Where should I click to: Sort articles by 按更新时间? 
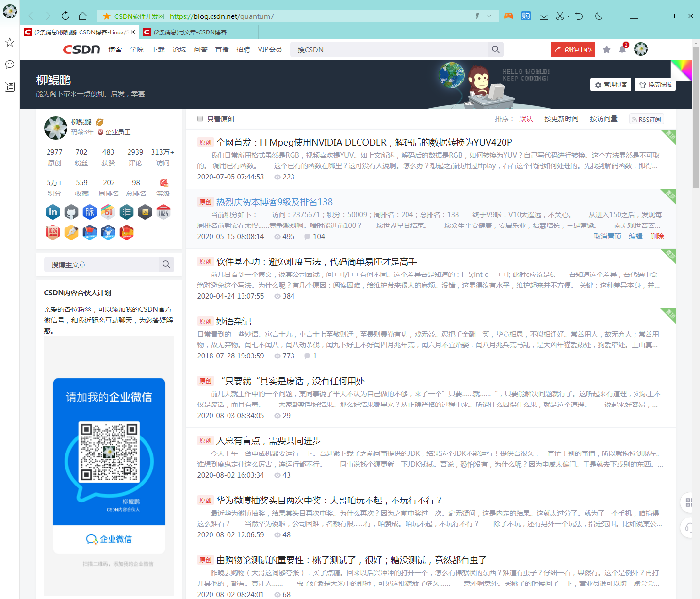pyautogui.click(x=561, y=119)
